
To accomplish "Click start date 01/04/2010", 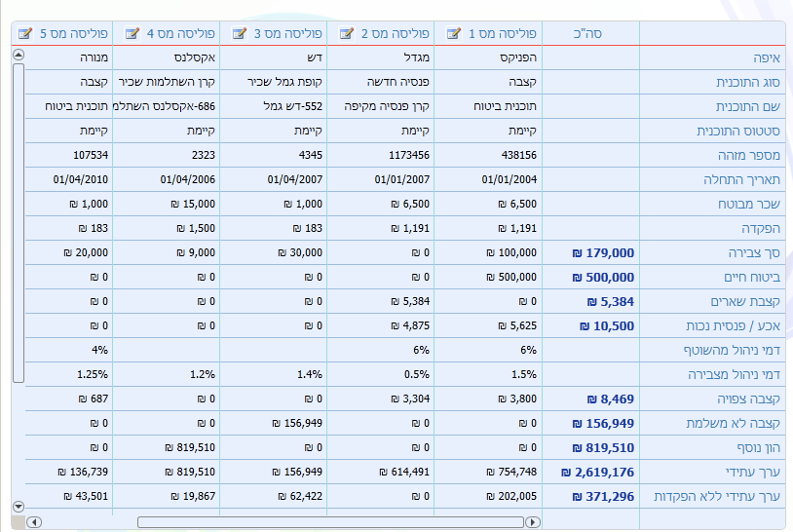I will 81,179.
